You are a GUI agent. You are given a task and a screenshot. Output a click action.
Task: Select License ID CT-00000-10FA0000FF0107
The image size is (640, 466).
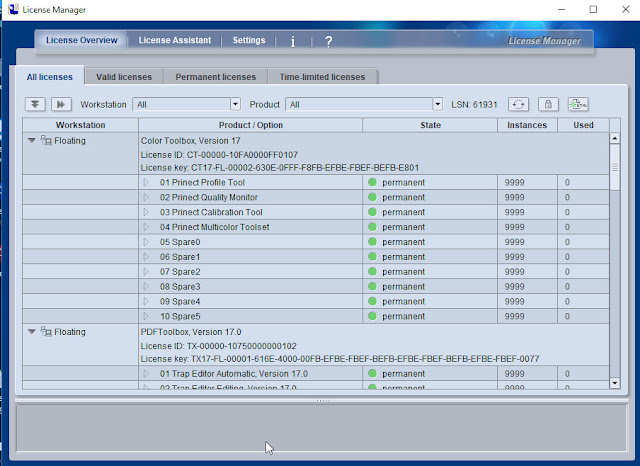pos(219,155)
